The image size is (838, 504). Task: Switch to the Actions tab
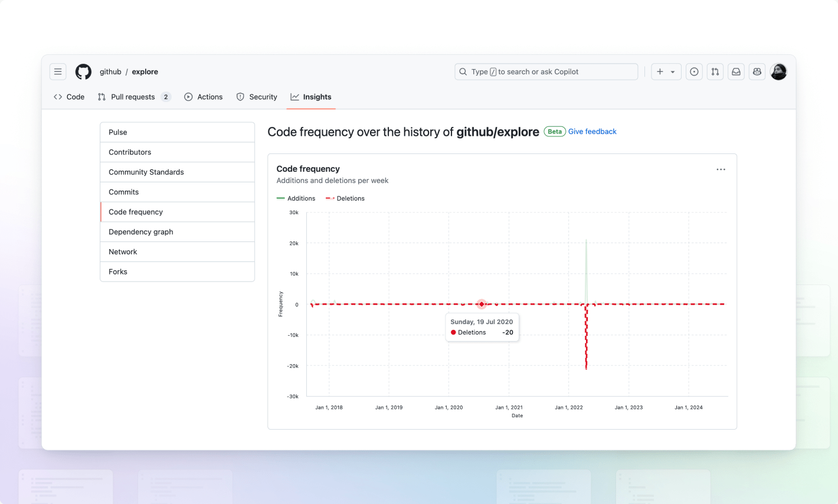click(204, 97)
